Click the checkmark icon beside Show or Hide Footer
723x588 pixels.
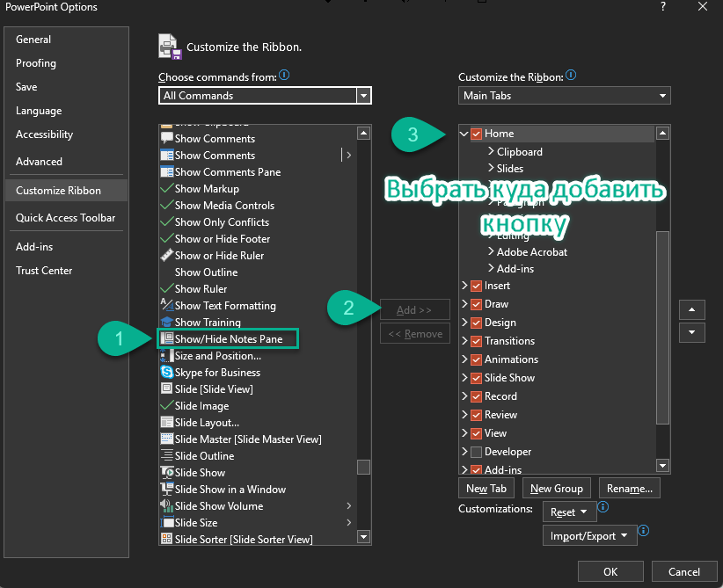coord(166,239)
